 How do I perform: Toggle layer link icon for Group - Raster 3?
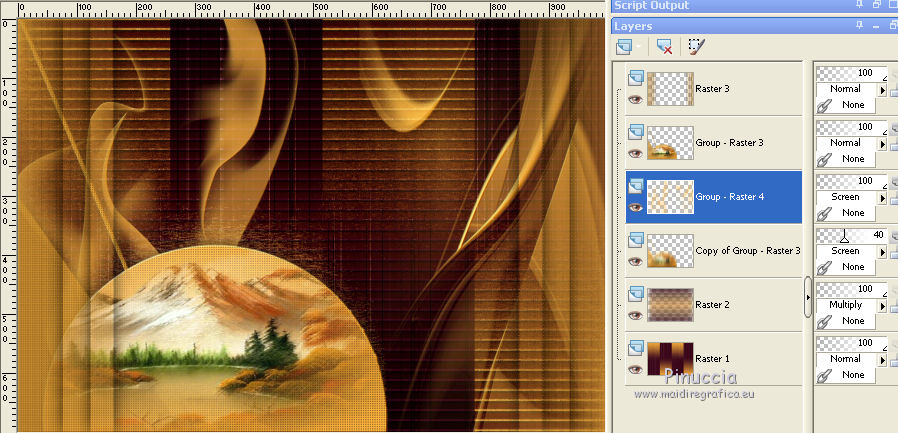pos(824,159)
